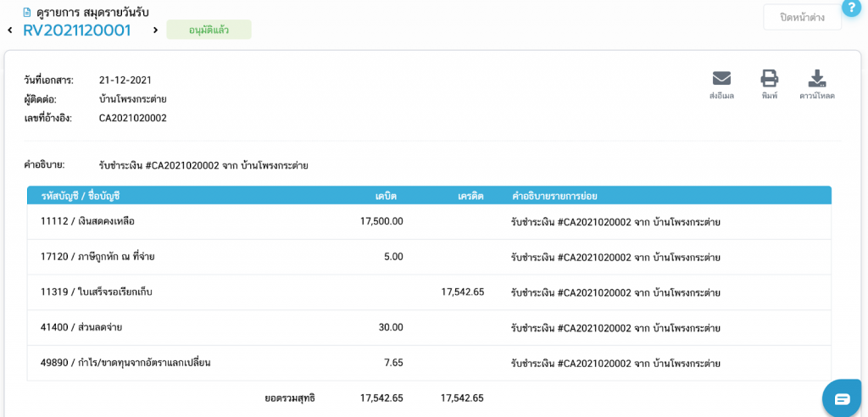Go to previous document with left arrow
This screenshot has height=417, width=868.
point(9,31)
